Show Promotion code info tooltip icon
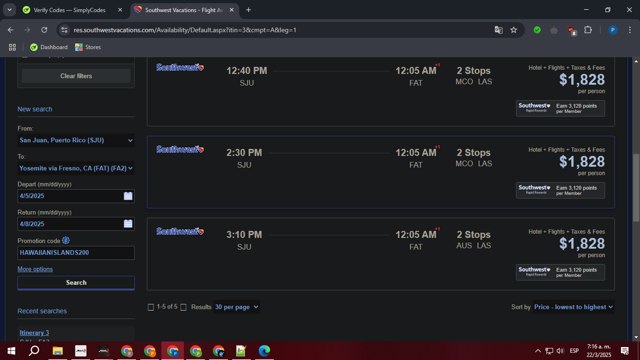The image size is (640, 360). [66, 240]
